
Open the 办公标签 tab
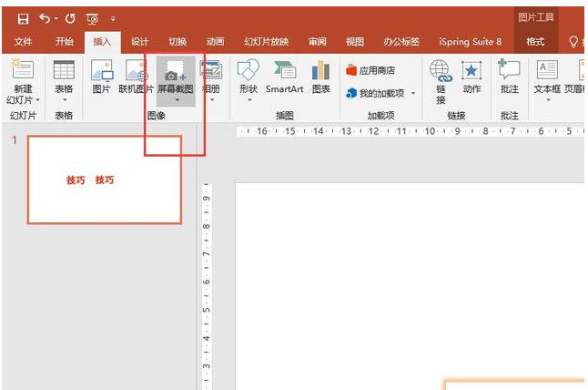click(x=401, y=42)
